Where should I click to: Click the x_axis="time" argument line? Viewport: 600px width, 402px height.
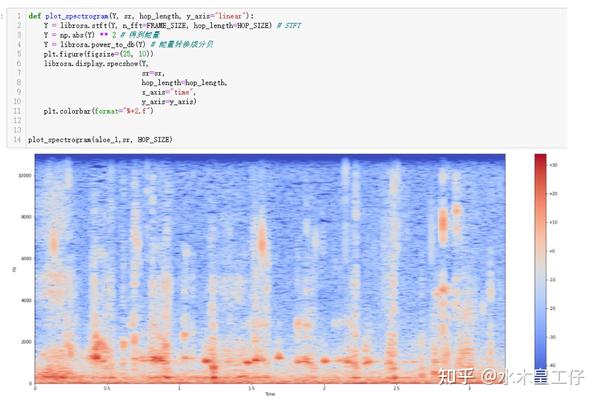[x=169, y=92]
